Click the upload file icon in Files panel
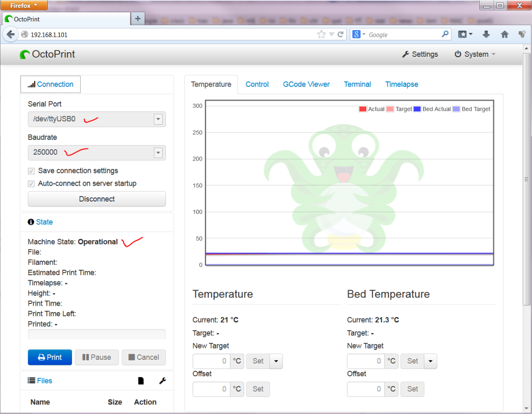This screenshot has height=414, width=532. click(141, 381)
